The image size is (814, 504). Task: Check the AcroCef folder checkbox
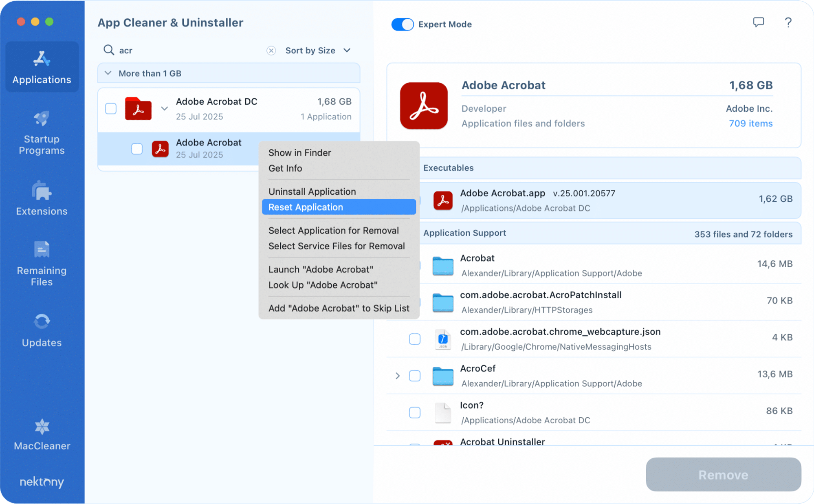[x=414, y=376]
